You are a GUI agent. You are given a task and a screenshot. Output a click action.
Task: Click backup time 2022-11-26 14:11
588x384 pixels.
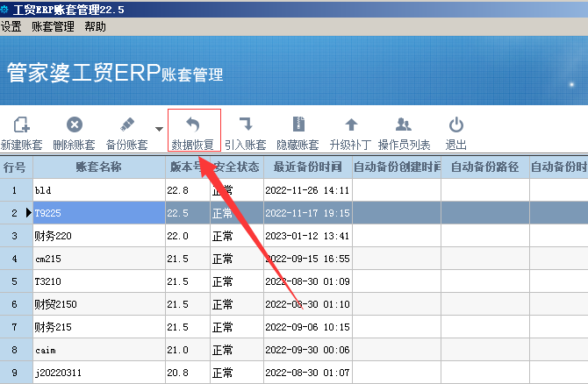308,190
